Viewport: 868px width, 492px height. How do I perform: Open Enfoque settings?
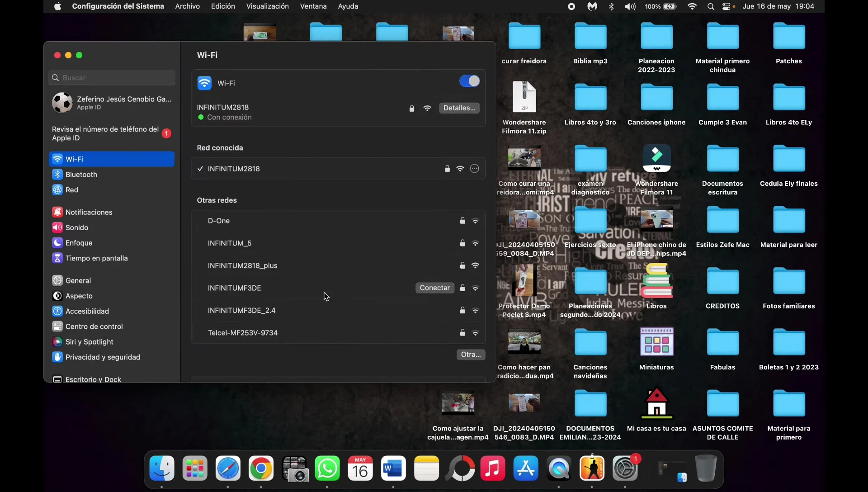112,243
